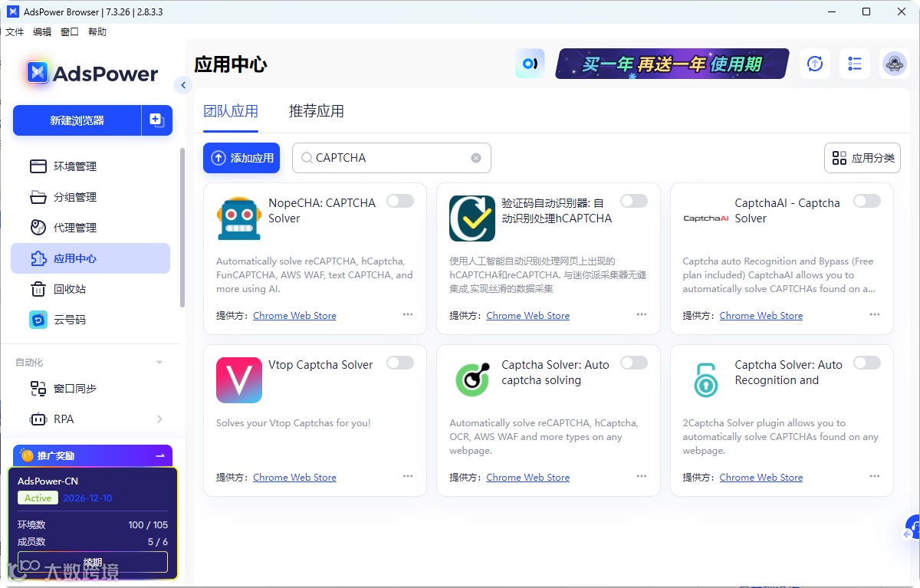
Task: Click the 买一年再送一年 promo banner
Action: tap(672, 64)
